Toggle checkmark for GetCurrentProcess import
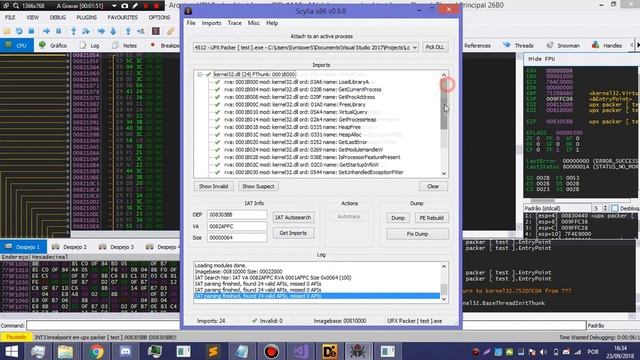 [218, 89]
